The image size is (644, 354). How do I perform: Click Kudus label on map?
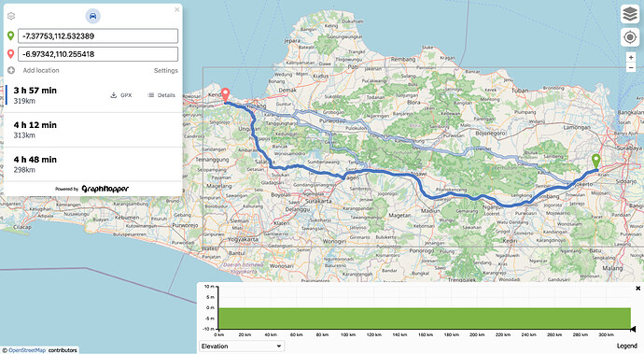(x=320, y=76)
